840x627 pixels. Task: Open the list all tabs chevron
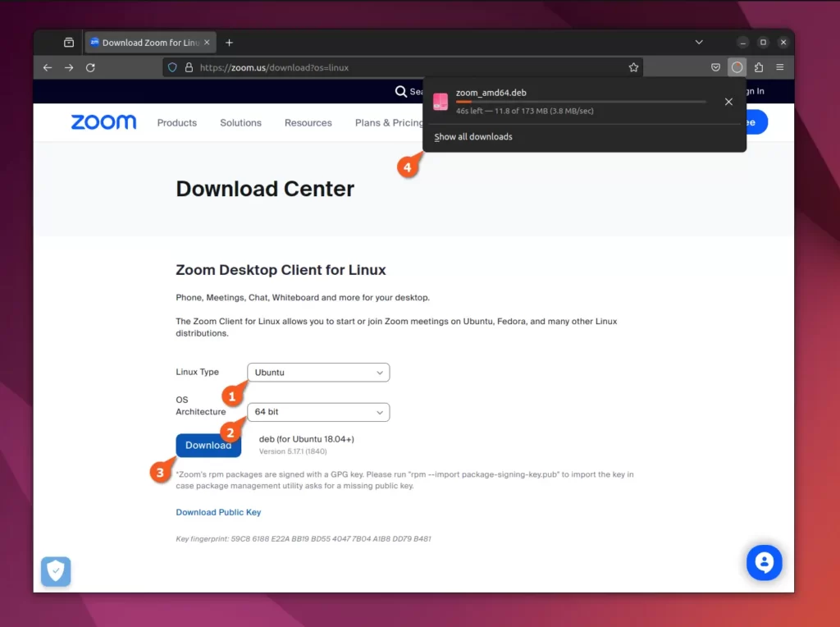[x=699, y=42]
